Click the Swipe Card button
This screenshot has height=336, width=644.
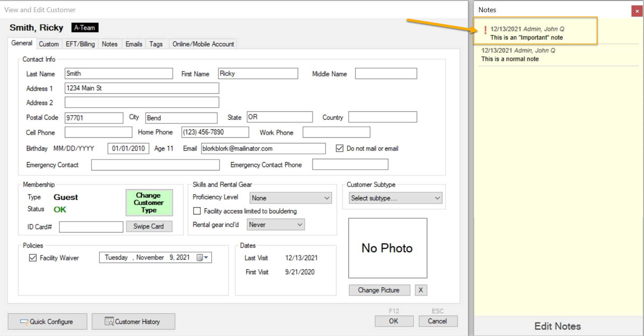[149, 226]
